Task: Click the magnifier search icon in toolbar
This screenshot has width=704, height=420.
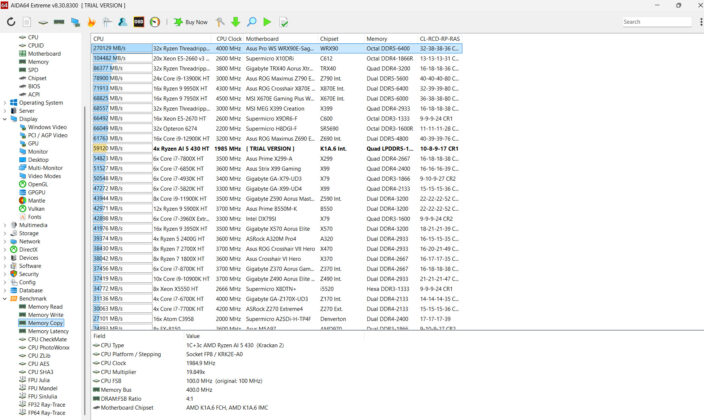Action: pos(252,22)
